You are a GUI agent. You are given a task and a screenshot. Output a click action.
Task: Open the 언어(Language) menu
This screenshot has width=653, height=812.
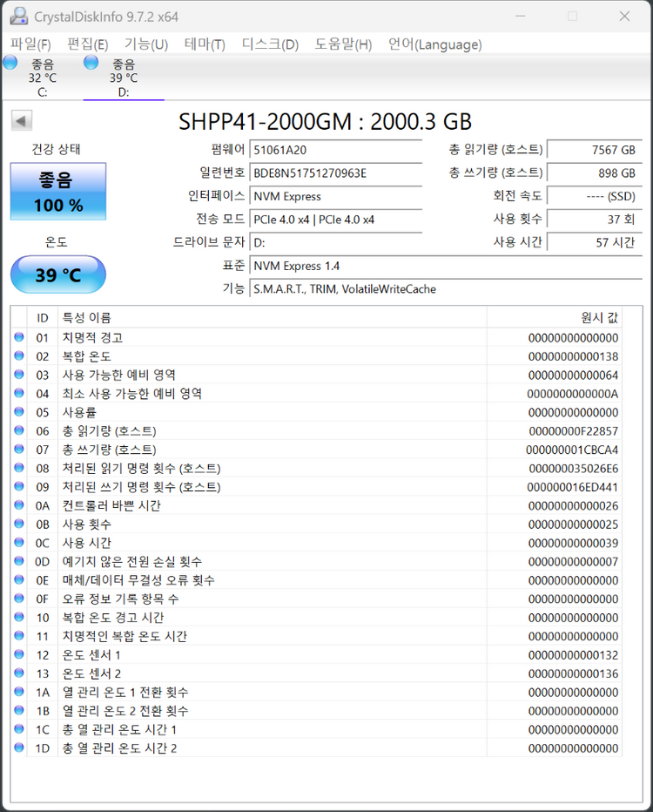tap(434, 44)
